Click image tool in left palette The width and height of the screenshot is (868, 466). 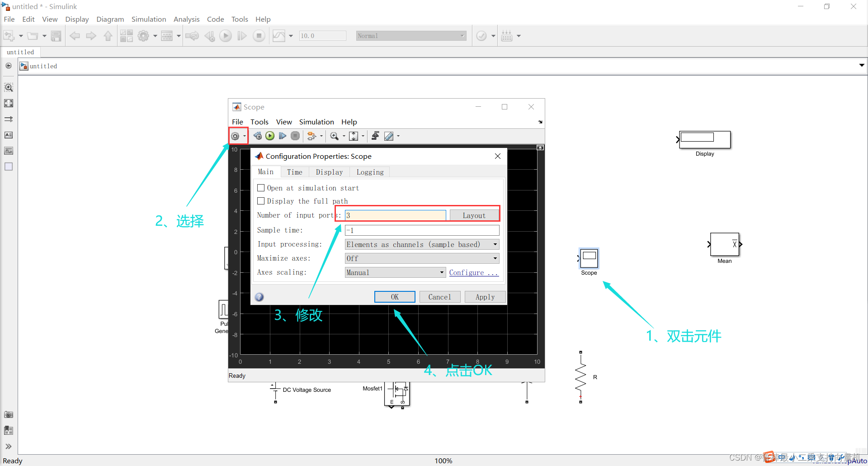pyautogui.click(x=9, y=151)
